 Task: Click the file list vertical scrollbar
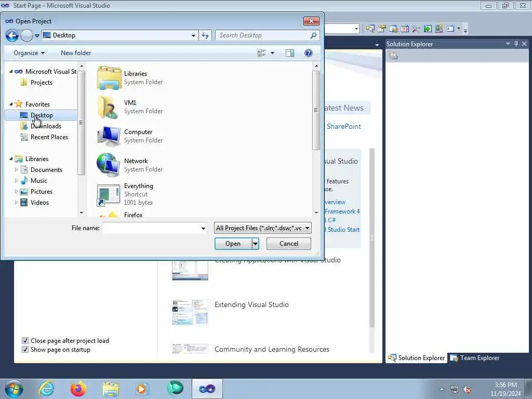(316, 110)
